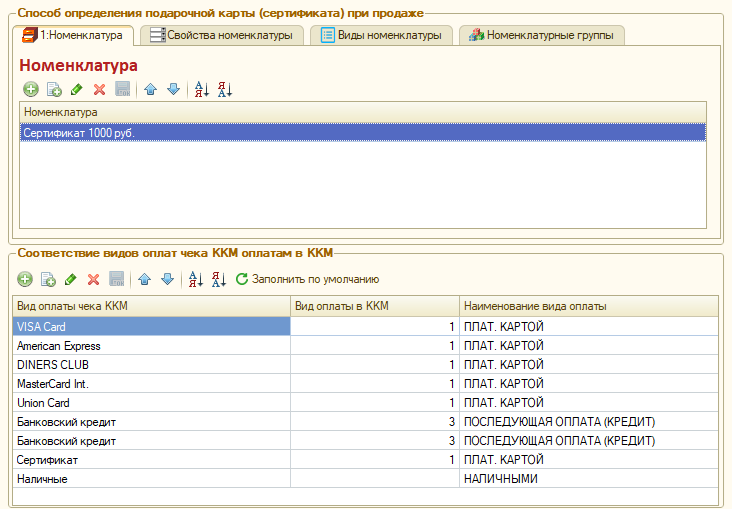This screenshot has height=509, width=732.
Task: Select the Наличные payment row
Action: pyautogui.click(x=43, y=479)
